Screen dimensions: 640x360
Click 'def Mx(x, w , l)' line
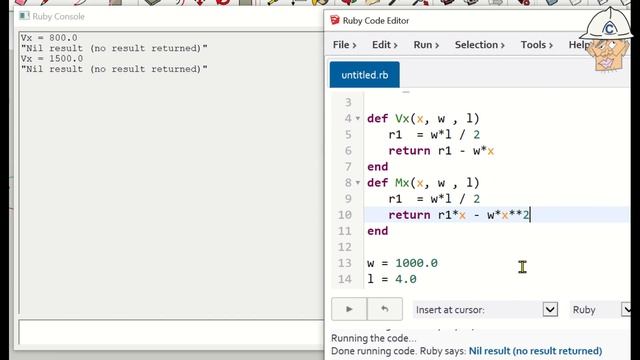[423, 183]
